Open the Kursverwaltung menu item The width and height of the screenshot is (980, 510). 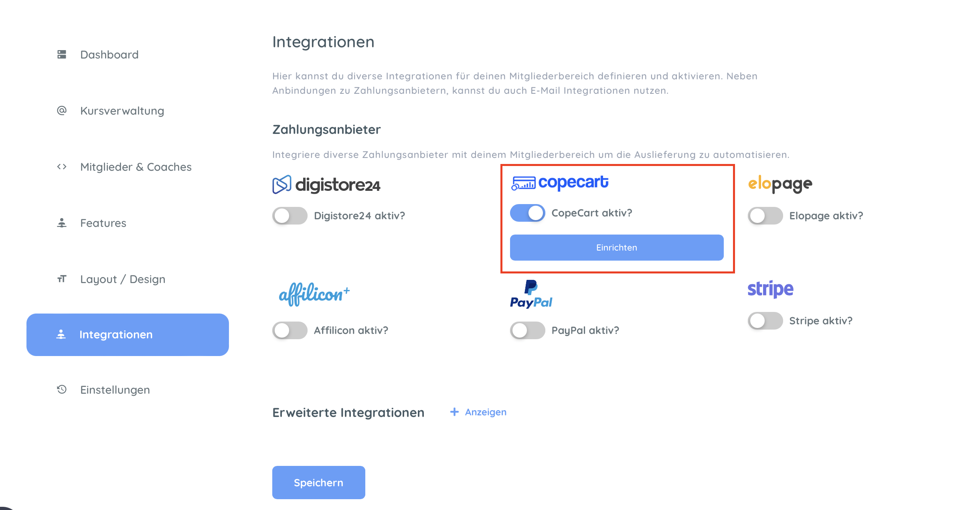coord(122,111)
